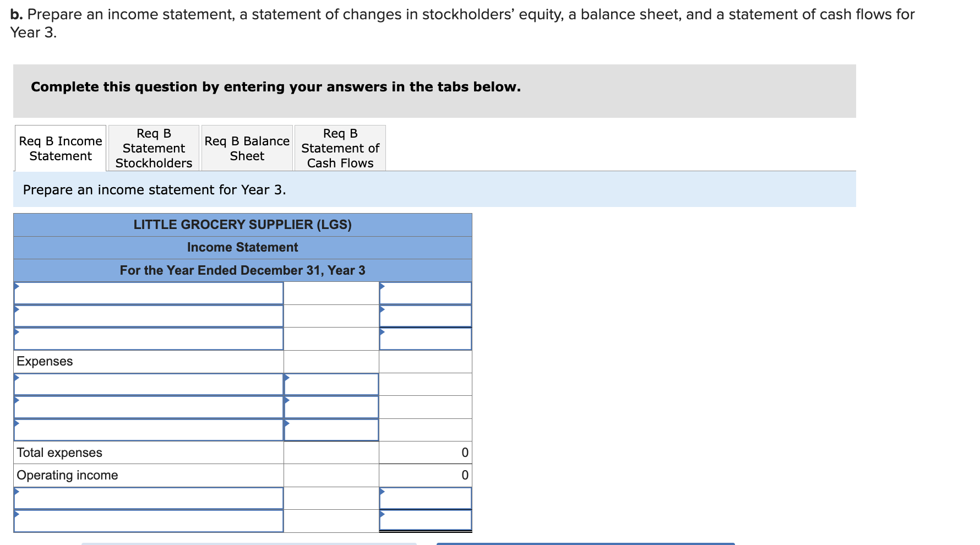The image size is (980, 545).
Task: Open the top right amount cell dropdown
Action: [x=426, y=292]
